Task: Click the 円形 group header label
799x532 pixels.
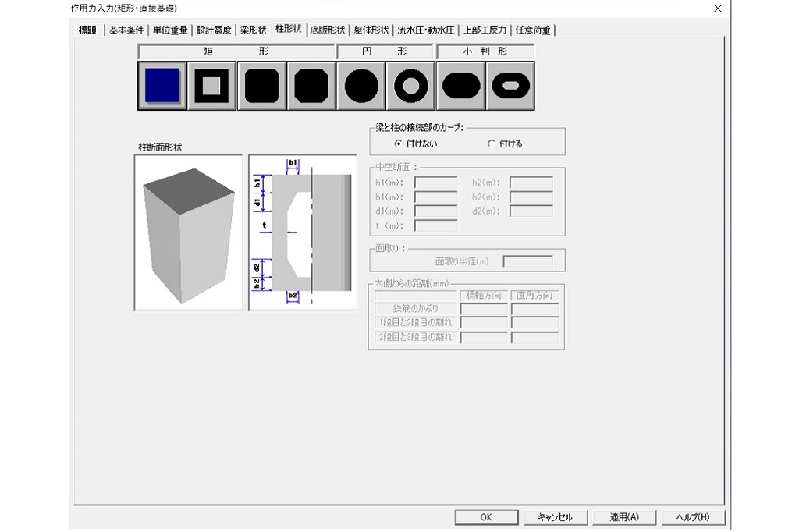Action: (x=385, y=51)
